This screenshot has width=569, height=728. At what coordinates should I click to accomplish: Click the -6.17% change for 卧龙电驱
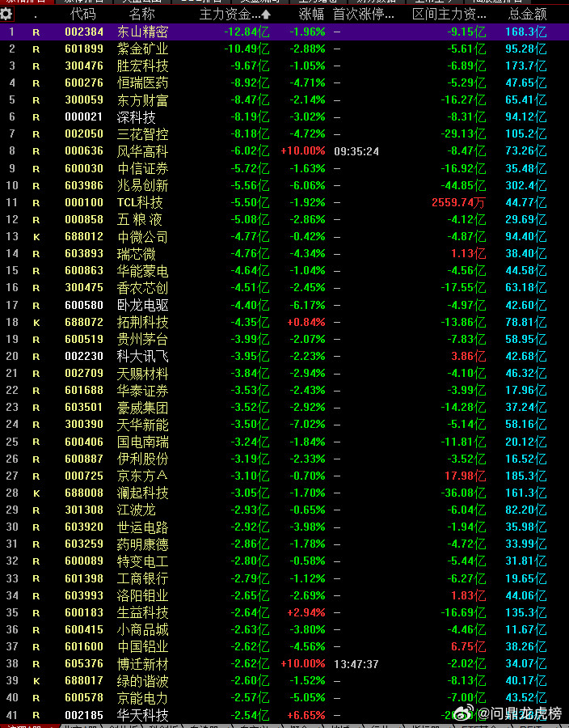(307, 306)
